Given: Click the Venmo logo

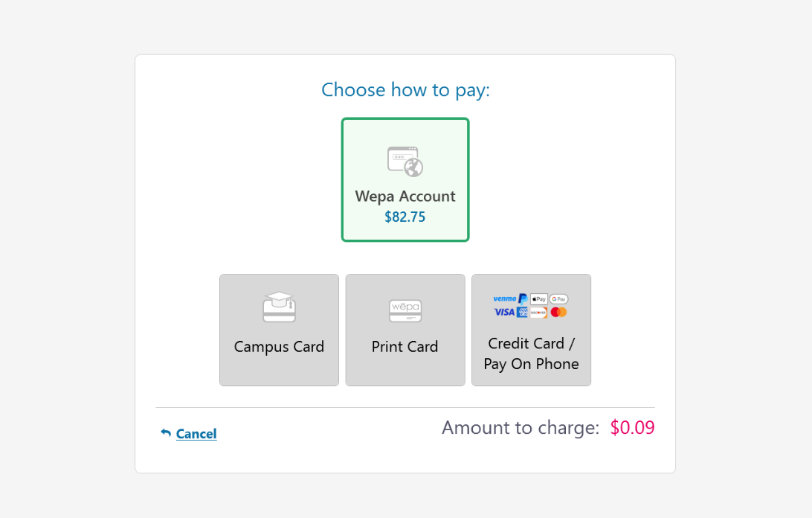Looking at the screenshot, I should [504, 298].
